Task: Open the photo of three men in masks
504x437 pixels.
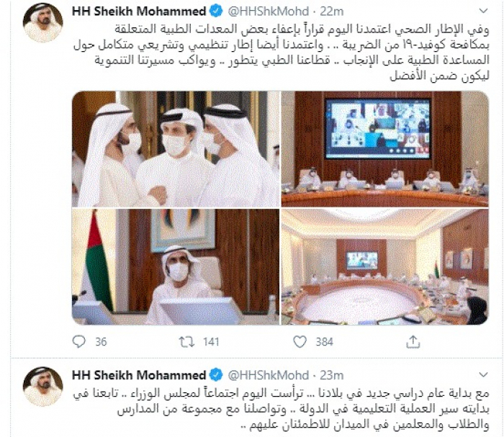Action: (x=176, y=149)
